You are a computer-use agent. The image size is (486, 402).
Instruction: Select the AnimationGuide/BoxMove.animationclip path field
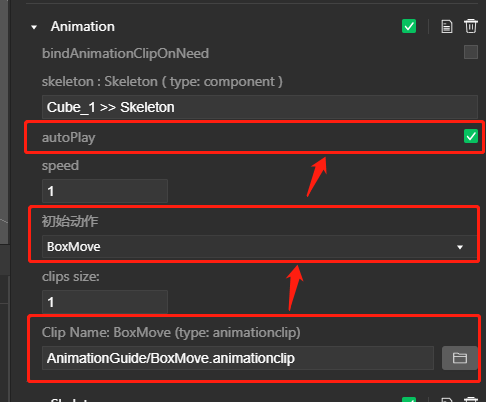pos(238,358)
